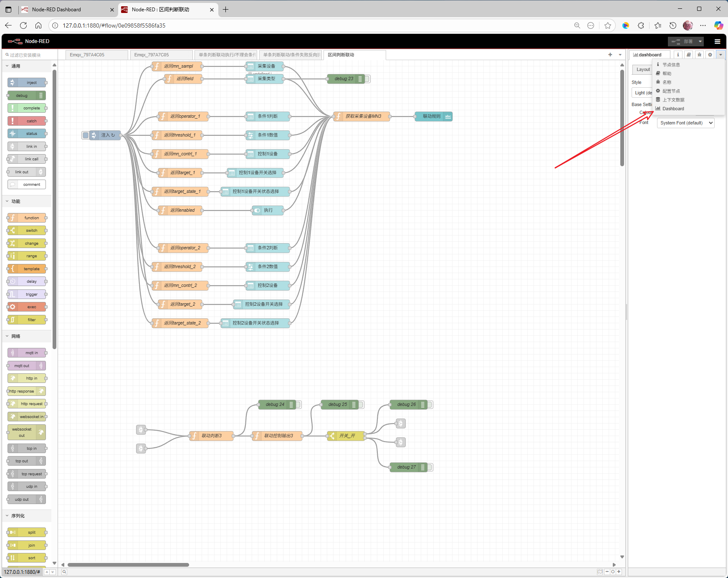Add a new flow with plus icon
This screenshot has width=728, height=578.
610,55
